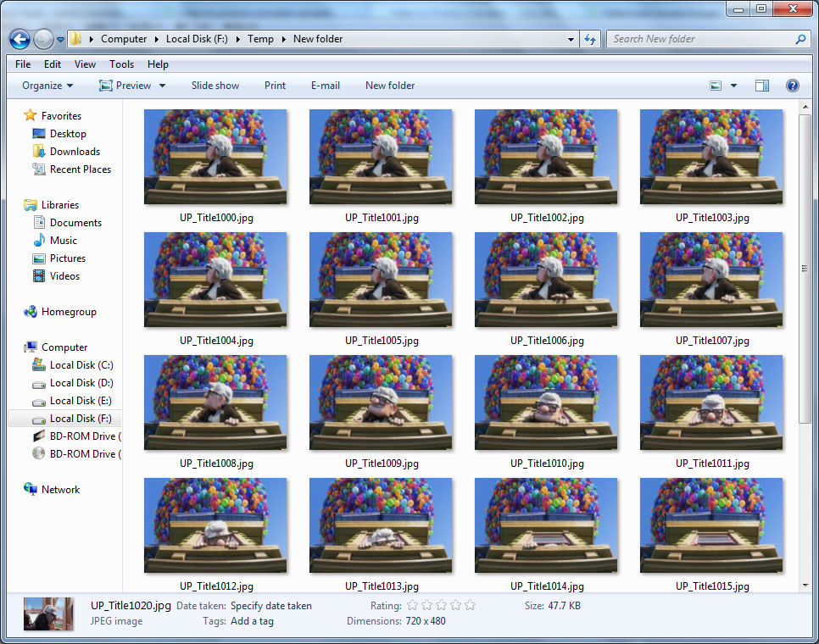Open Recent Places
Image resolution: width=819 pixels, height=644 pixels.
pyautogui.click(x=81, y=169)
